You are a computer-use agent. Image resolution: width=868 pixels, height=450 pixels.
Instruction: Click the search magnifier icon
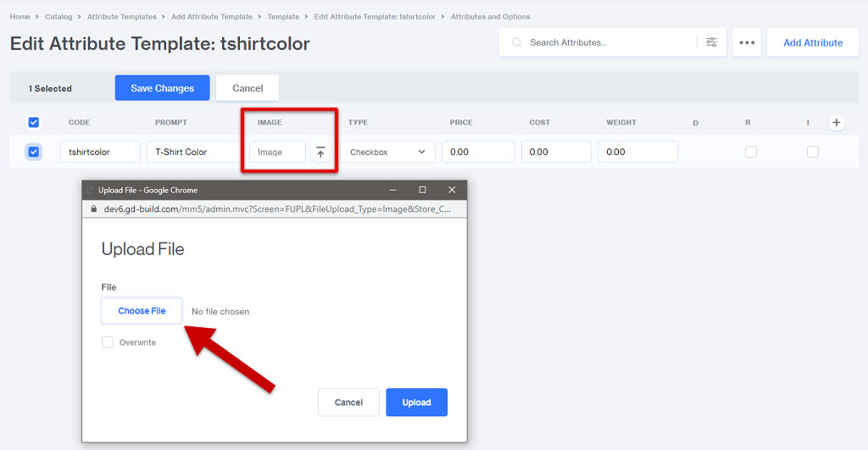tap(516, 42)
